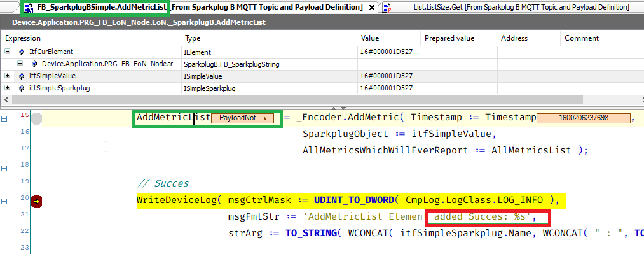
Task: Click the breakpoint arrow marker on line 20
Action: pos(37,201)
